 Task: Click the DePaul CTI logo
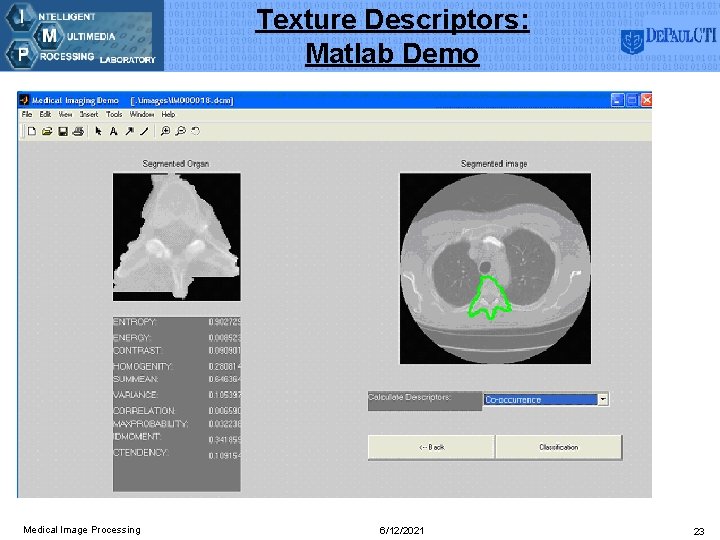tap(668, 40)
